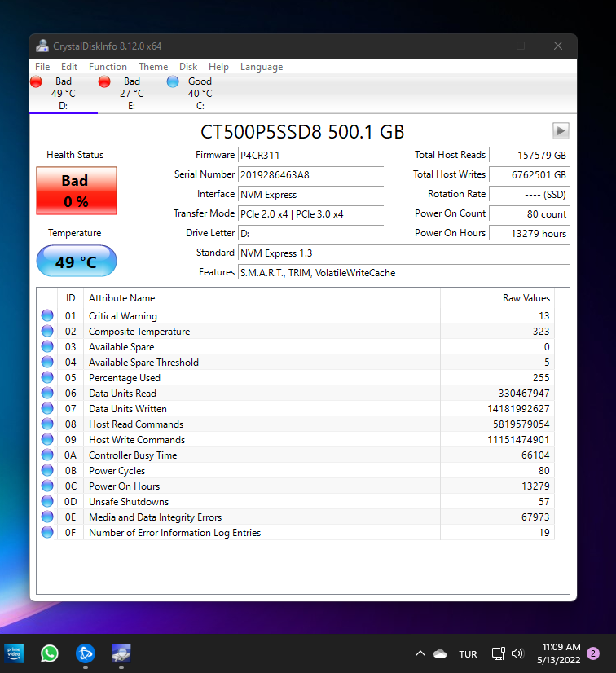
Task: Click the status orb for Media and Data Integrity Errors
Action: click(47, 517)
